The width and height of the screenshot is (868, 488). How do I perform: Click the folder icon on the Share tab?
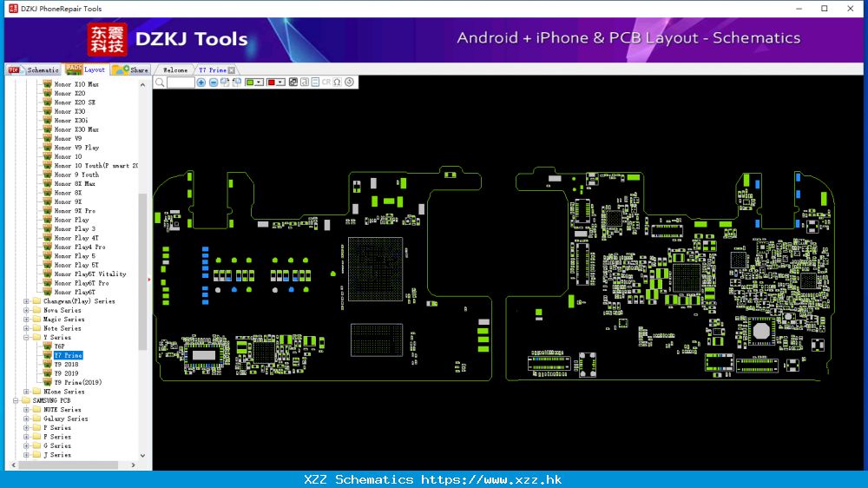(x=121, y=69)
